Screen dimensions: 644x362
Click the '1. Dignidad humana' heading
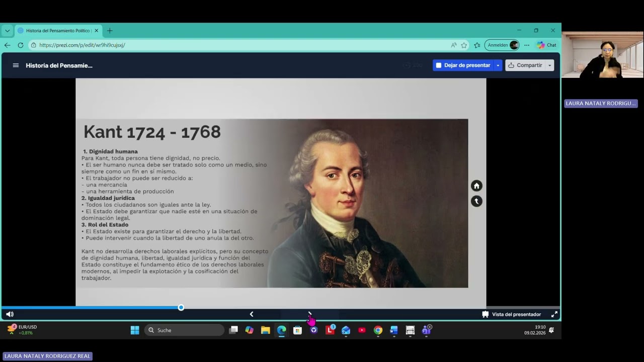(110, 151)
